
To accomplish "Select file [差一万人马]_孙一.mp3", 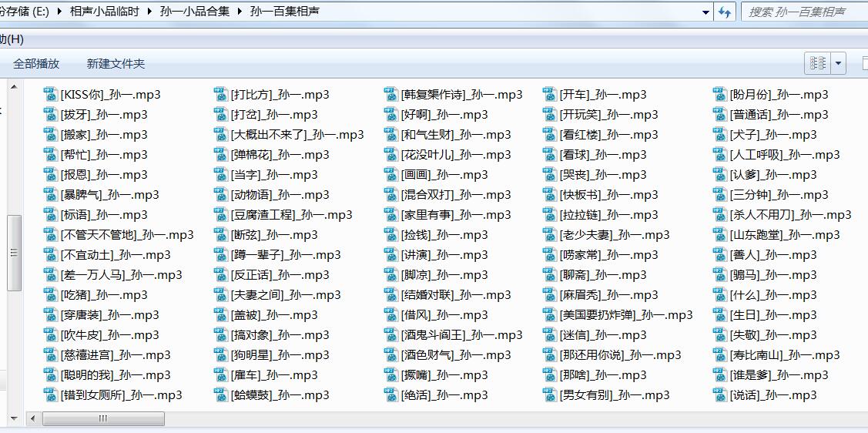I will (113, 274).
